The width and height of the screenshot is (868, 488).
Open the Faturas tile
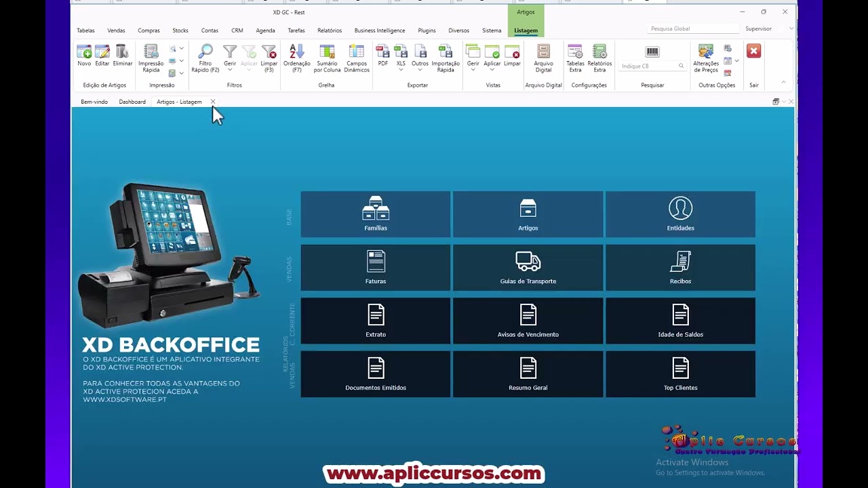tap(376, 268)
